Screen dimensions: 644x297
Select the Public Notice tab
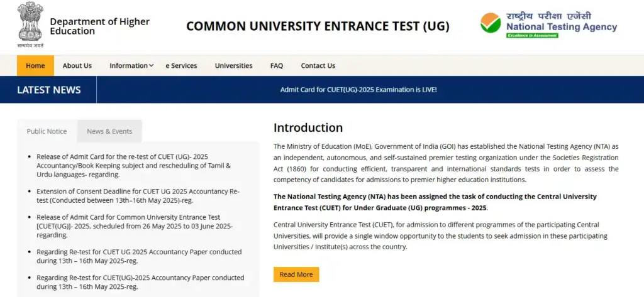(47, 131)
